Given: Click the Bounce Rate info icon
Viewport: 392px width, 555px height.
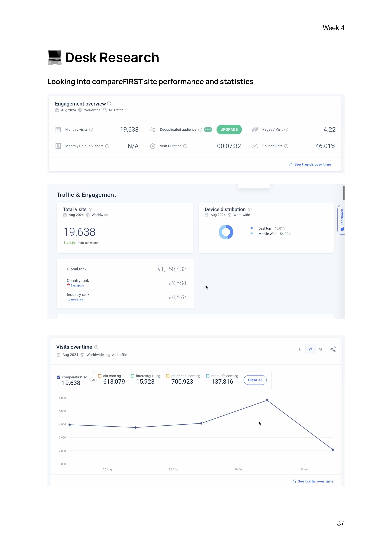Looking at the screenshot, I should [x=286, y=146].
